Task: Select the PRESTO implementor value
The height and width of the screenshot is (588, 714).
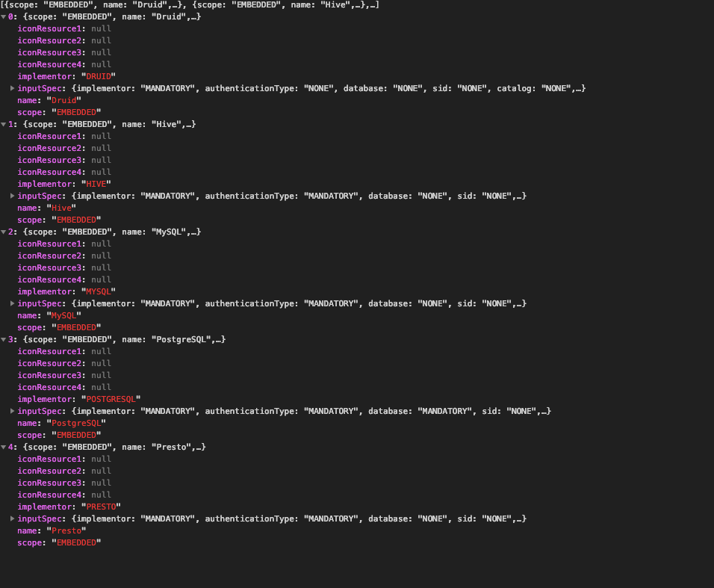Action: point(101,507)
